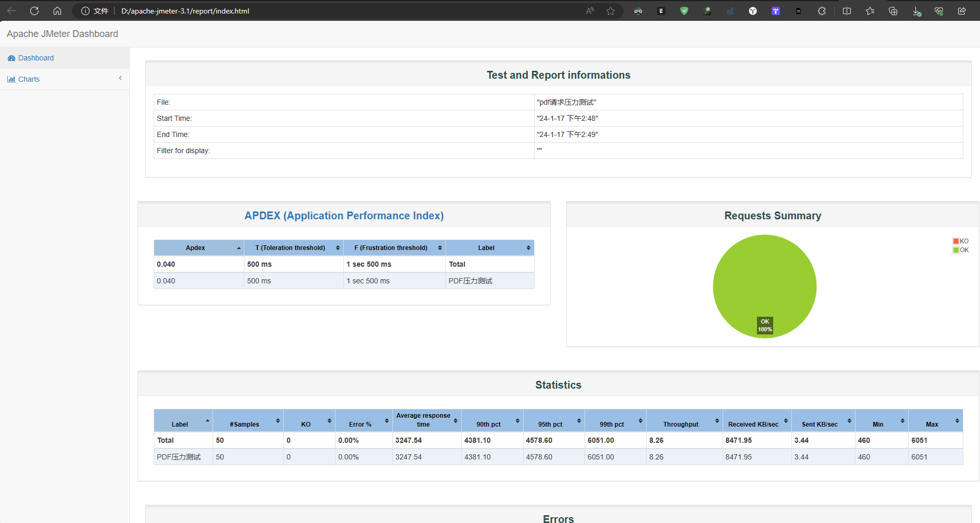Click the browser home icon
This screenshot has height=523, width=980.
57,11
